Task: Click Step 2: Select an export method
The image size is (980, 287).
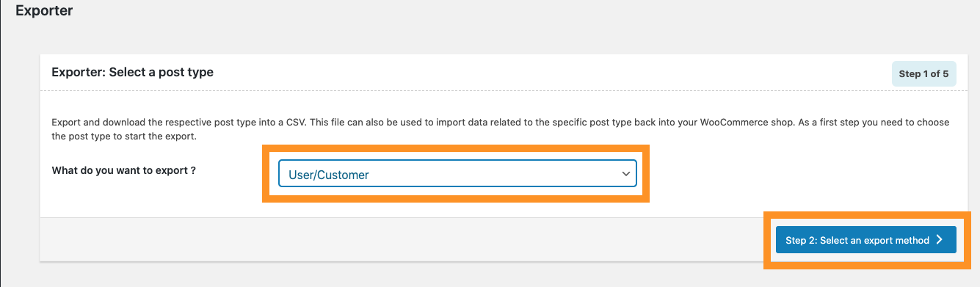Action: click(865, 240)
